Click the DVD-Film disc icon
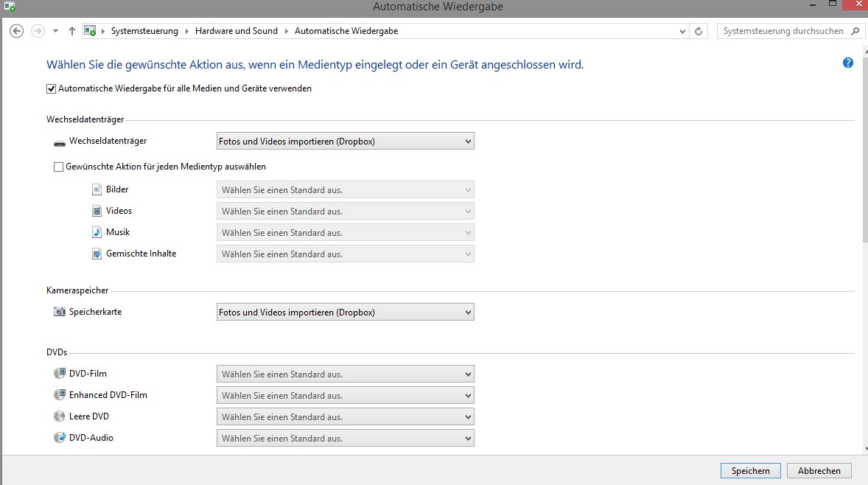868x485 pixels. [60, 374]
